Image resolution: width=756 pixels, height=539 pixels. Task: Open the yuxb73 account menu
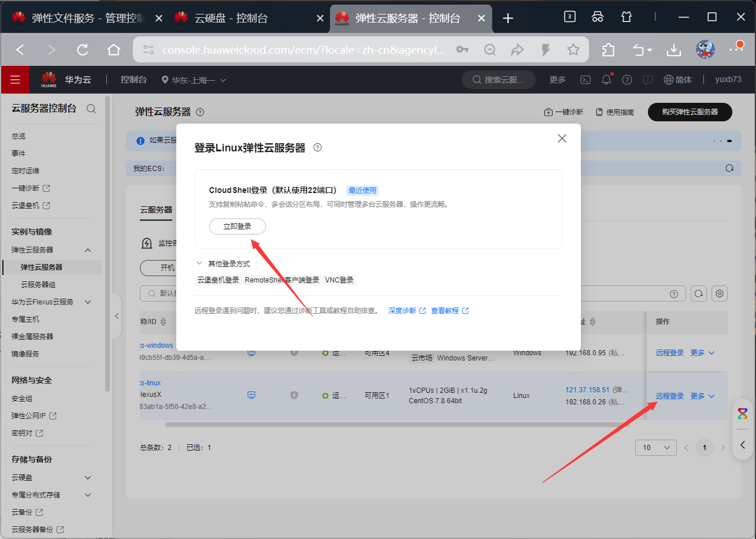pos(728,80)
